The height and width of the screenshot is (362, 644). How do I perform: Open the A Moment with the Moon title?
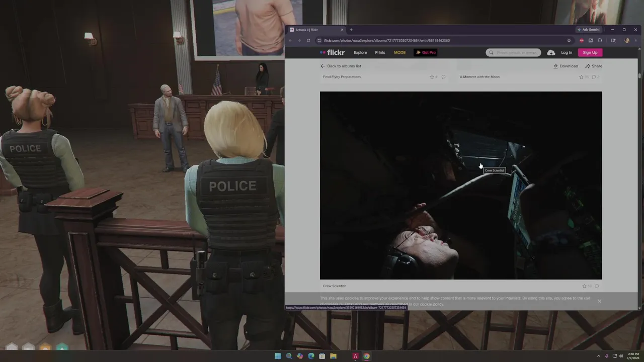[479, 77]
